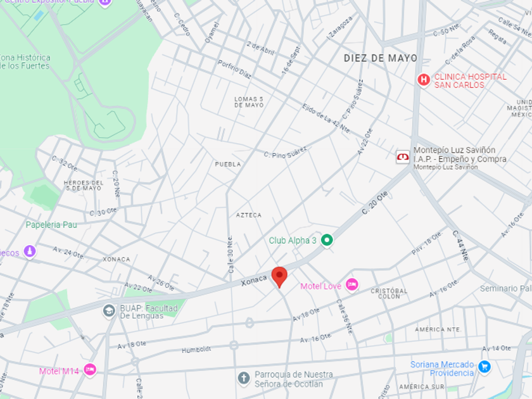
Task: Open the BUAP Facultad de Lenguas school icon
Action: click(x=109, y=311)
